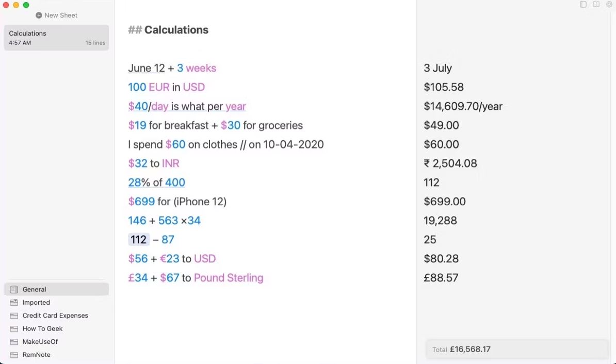Open the settings gear icon
The width and height of the screenshot is (616, 364).
click(x=609, y=4)
